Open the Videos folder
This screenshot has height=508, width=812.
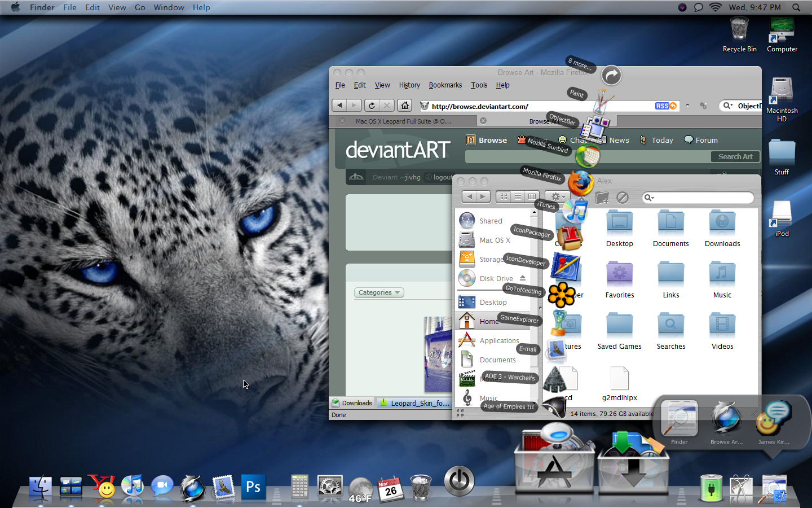click(722, 331)
